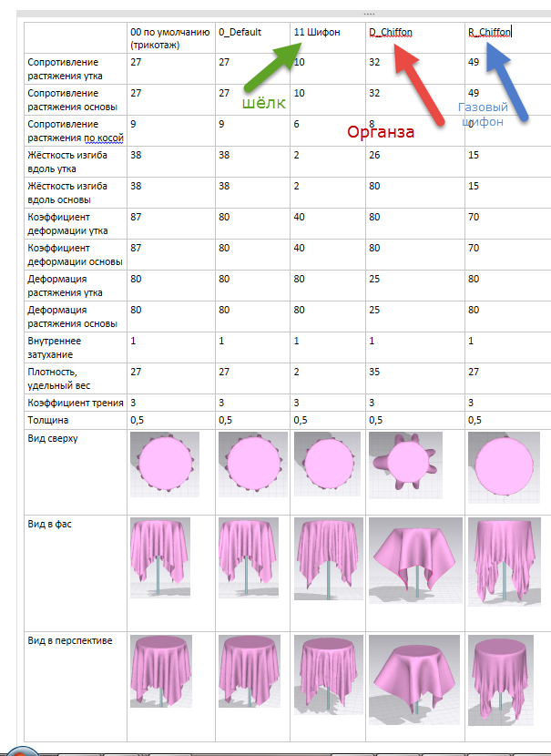Click the 0_Default column header cell

252,37
